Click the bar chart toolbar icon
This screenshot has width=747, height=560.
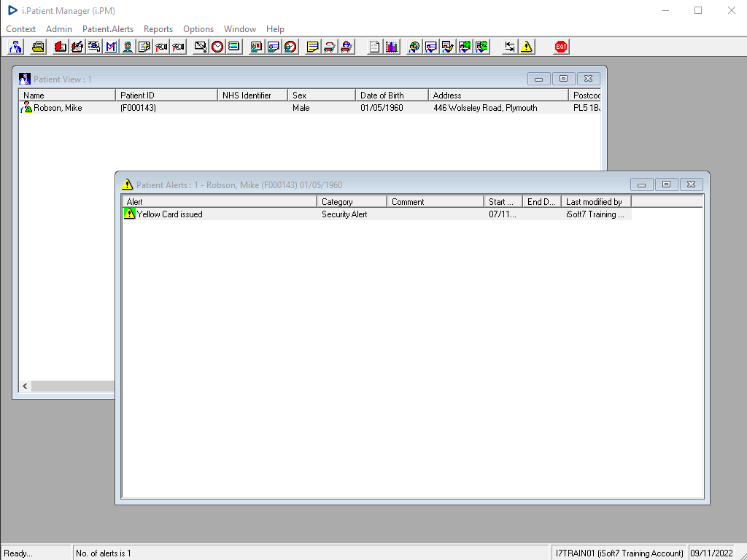[x=392, y=47]
